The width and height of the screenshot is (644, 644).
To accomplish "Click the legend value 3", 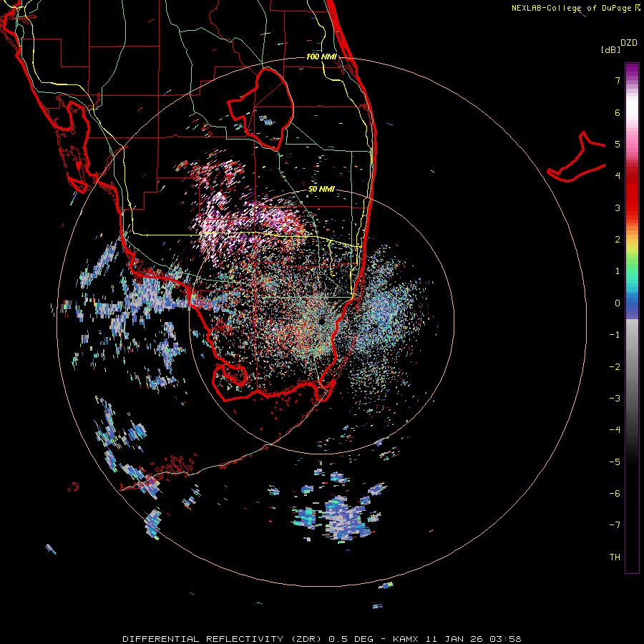I will (618, 208).
